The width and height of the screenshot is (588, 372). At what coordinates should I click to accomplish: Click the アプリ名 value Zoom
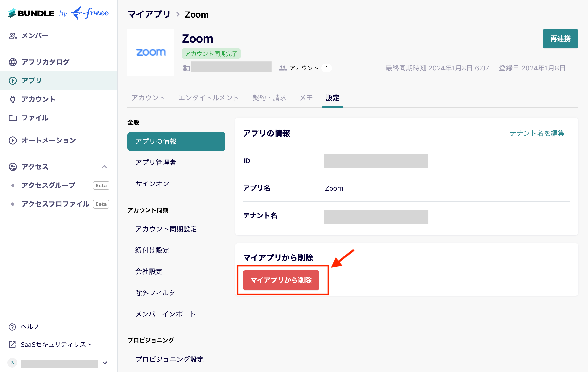pyautogui.click(x=334, y=188)
